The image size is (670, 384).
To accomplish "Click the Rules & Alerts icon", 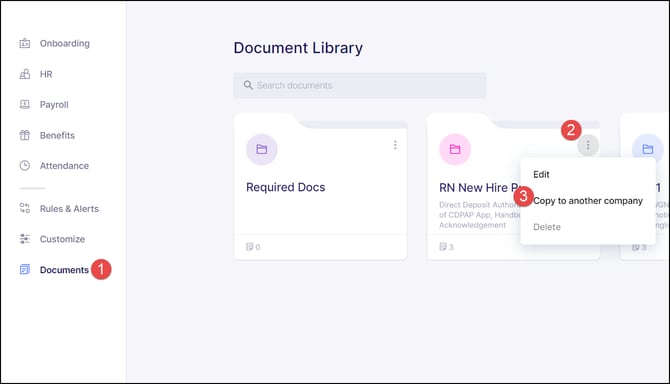I will [x=25, y=208].
